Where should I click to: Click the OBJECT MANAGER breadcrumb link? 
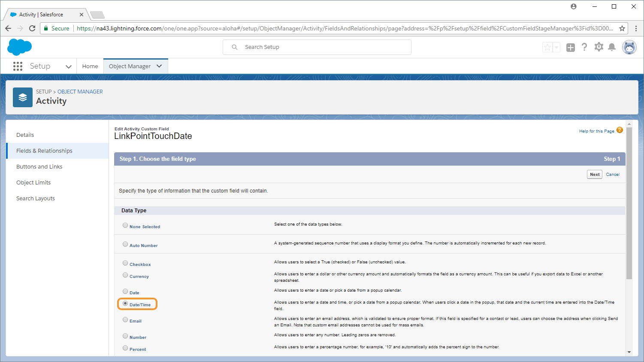pos(80,91)
